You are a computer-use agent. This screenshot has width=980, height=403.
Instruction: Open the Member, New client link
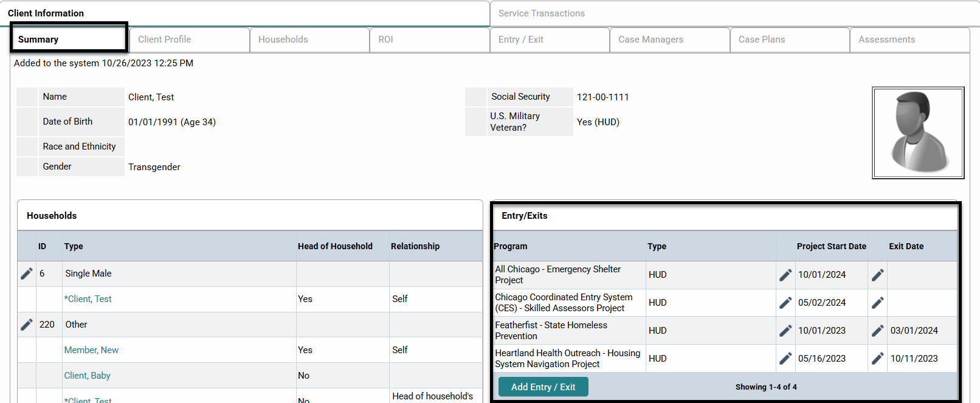pyautogui.click(x=91, y=350)
